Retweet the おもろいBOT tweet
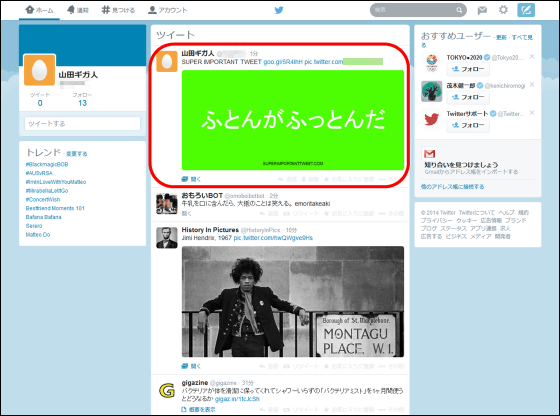This screenshot has height=416, width=560. pyautogui.click(x=301, y=214)
